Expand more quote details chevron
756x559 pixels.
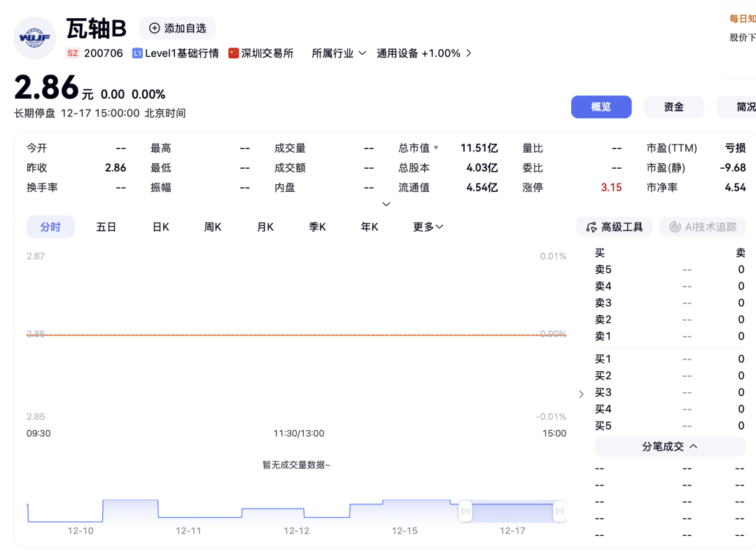(x=386, y=204)
